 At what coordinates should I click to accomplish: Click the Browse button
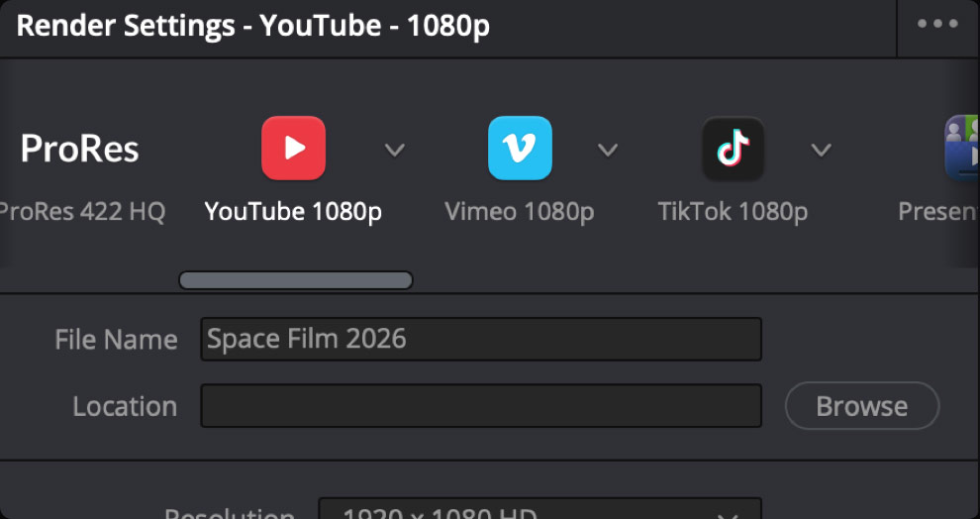[862, 406]
